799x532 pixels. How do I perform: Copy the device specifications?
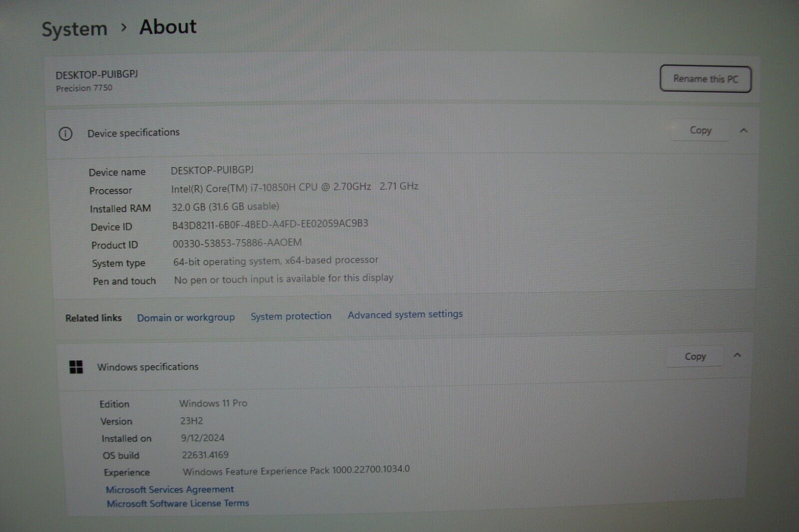pyautogui.click(x=700, y=130)
